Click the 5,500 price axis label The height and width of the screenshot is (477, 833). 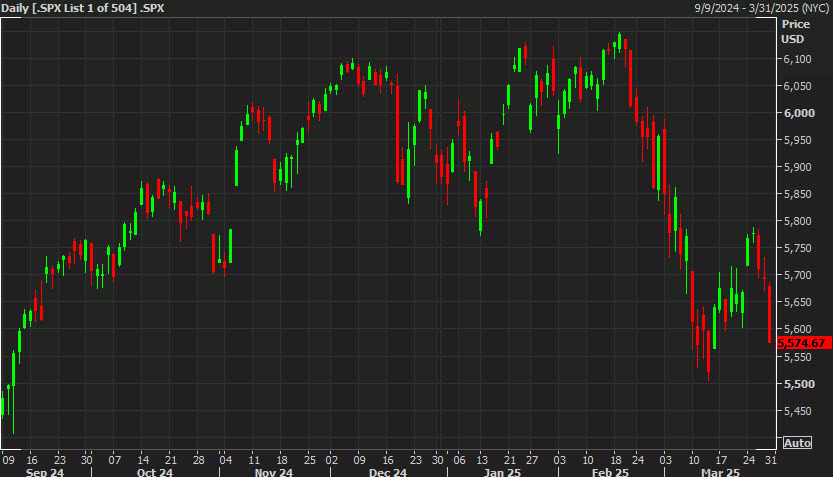pos(797,384)
